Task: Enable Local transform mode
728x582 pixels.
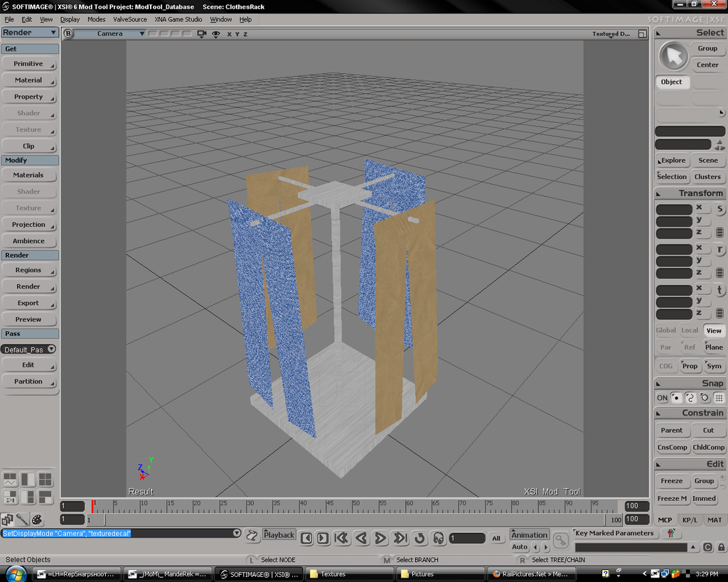Action: pyautogui.click(x=690, y=330)
